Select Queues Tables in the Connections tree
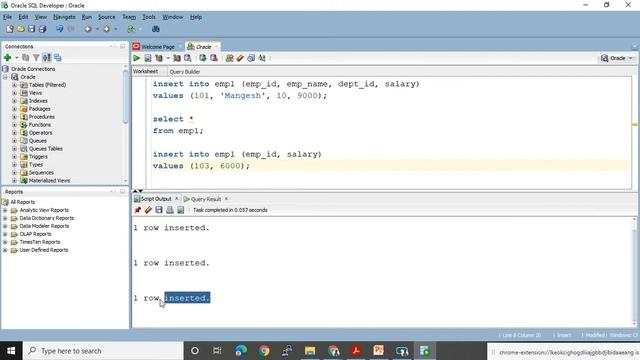The width and height of the screenshot is (640, 360). coord(45,149)
